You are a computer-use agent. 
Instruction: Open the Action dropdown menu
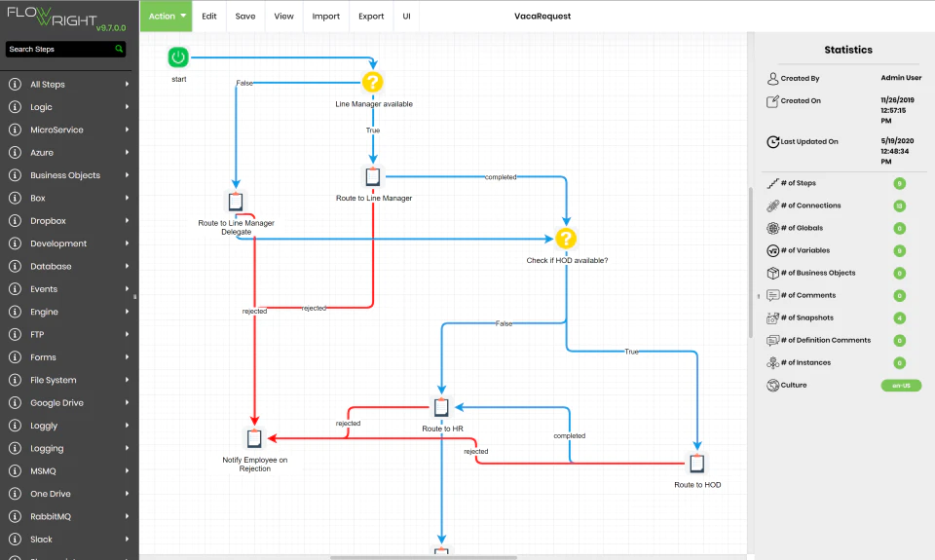tap(167, 17)
